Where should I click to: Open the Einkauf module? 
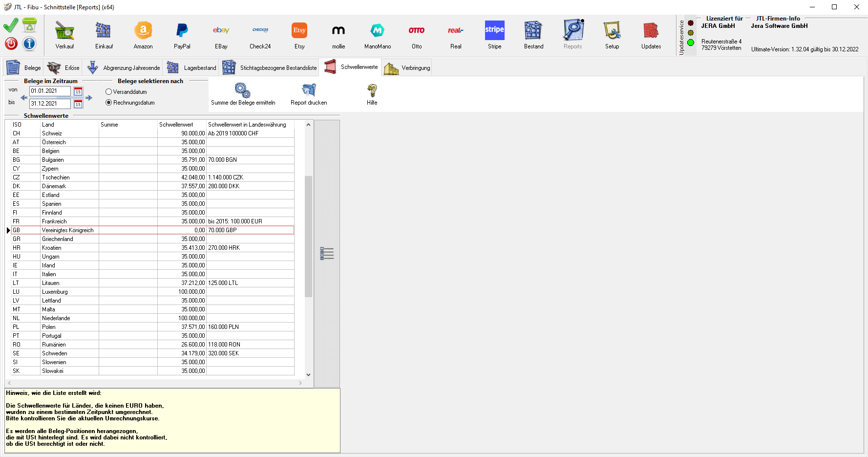103,34
